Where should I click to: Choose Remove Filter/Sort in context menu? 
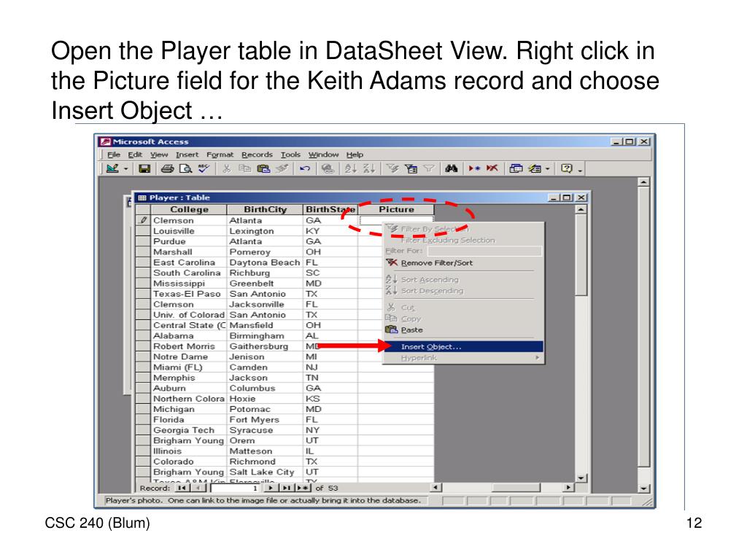tap(463, 262)
